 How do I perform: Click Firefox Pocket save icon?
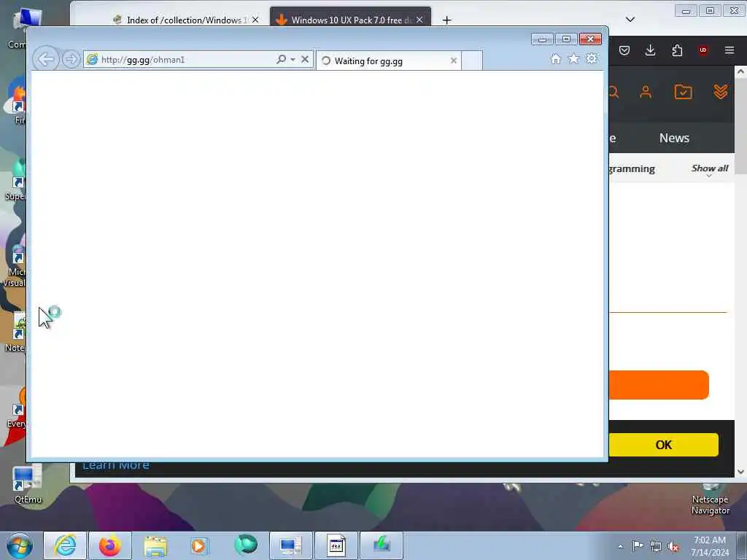coord(624,50)
